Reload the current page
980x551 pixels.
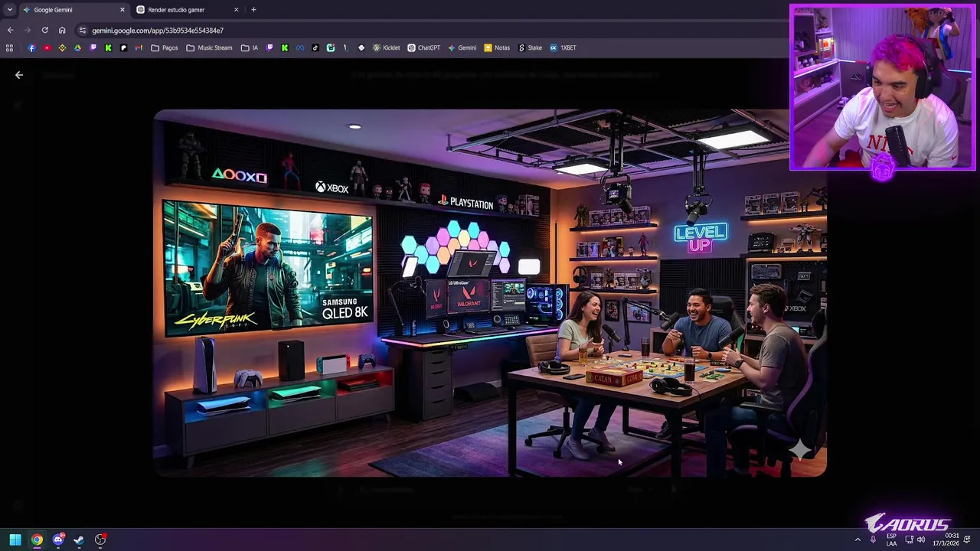44,31
